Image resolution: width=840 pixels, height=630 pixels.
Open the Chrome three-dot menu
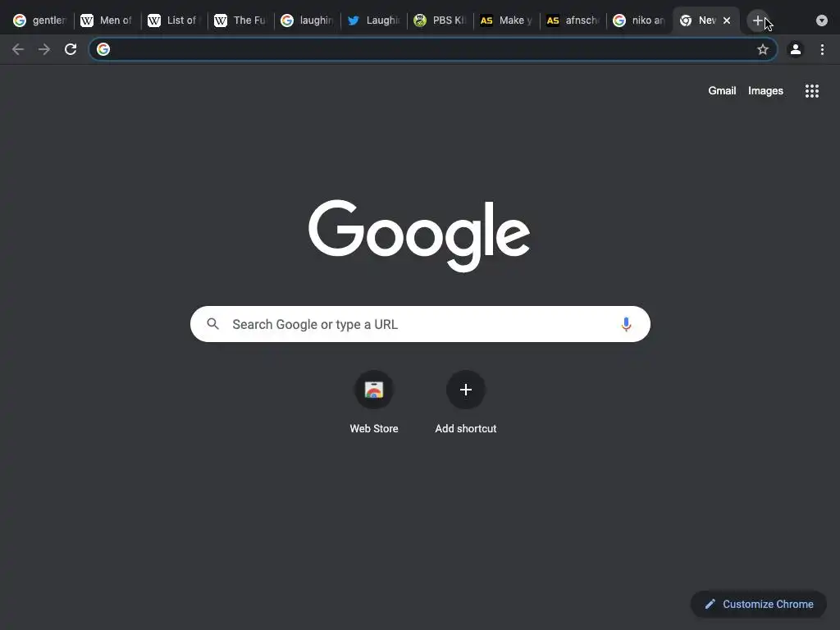click(x=822, y=49)
